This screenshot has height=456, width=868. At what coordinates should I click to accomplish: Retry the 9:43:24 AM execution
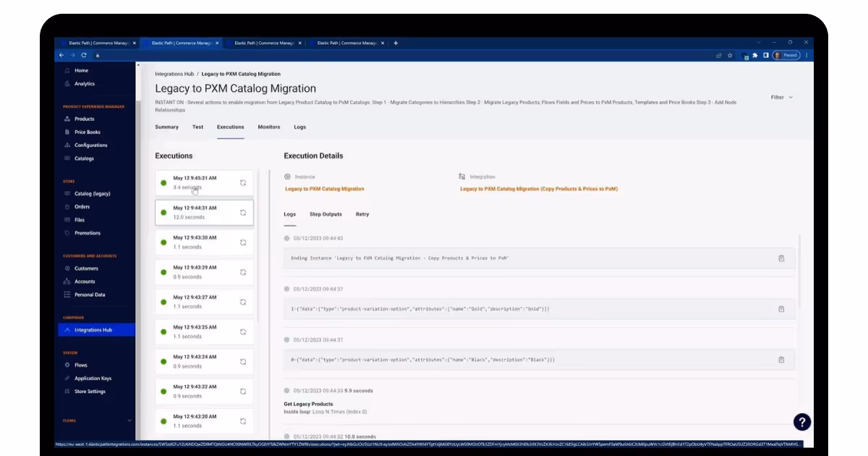(x=243, y=361)
